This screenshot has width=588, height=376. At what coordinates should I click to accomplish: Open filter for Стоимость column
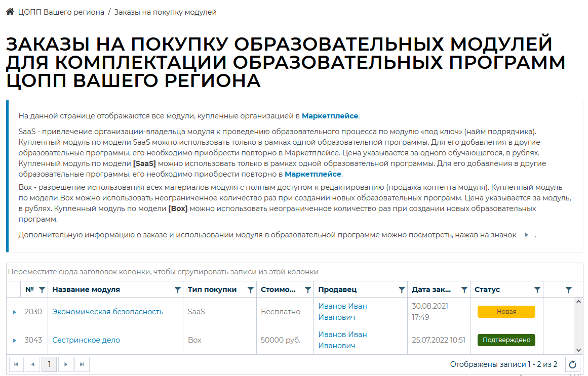coord(307,290)
